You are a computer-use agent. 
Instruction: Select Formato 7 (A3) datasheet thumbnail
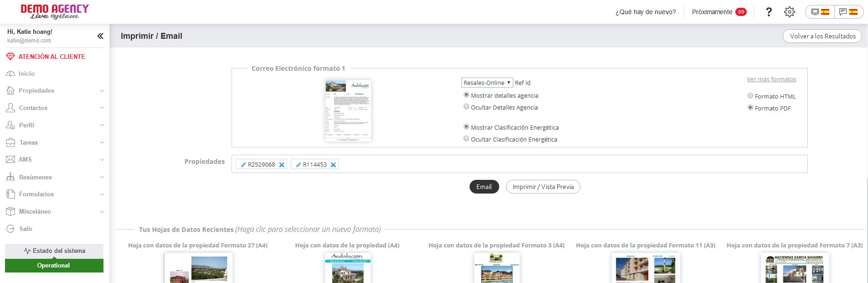pos(795,268)
